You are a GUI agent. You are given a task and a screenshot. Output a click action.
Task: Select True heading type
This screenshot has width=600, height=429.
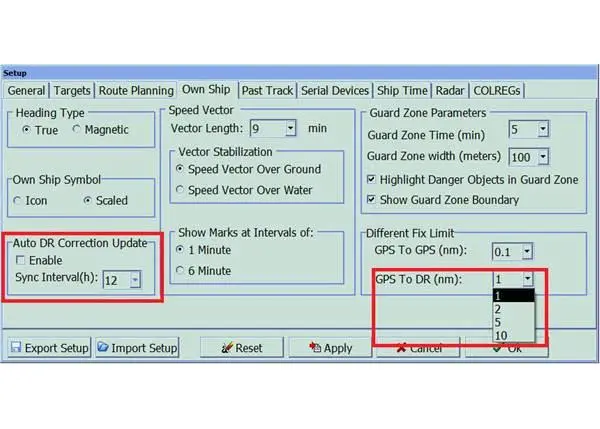pos(26,129)
